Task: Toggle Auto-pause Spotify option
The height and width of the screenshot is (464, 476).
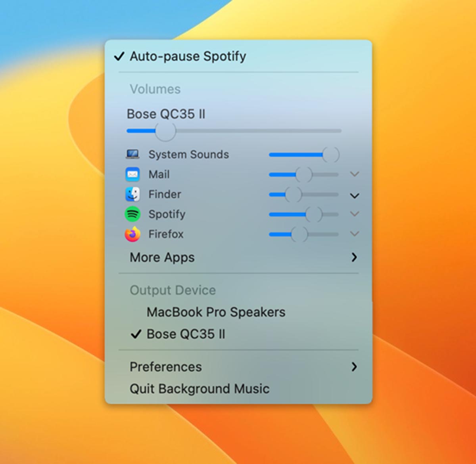Action: pos(238,56)
